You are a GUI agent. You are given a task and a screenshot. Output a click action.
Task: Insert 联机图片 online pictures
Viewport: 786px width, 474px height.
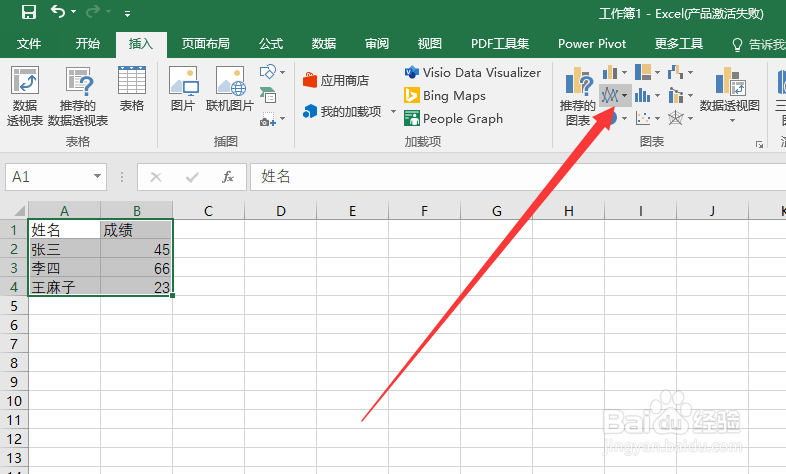tap(230, 89)
